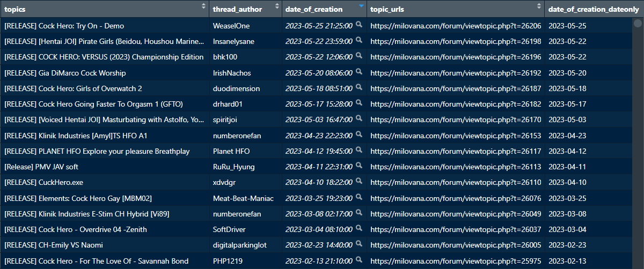Select author cell Planet HFO
Viewport: 644px width, 269px height.
pos(245,151)
